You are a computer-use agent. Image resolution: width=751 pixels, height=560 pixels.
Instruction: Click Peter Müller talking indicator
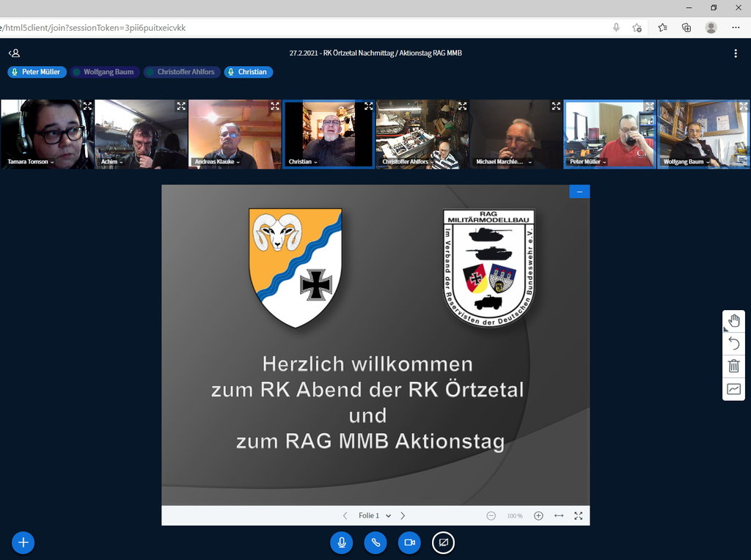37,72
